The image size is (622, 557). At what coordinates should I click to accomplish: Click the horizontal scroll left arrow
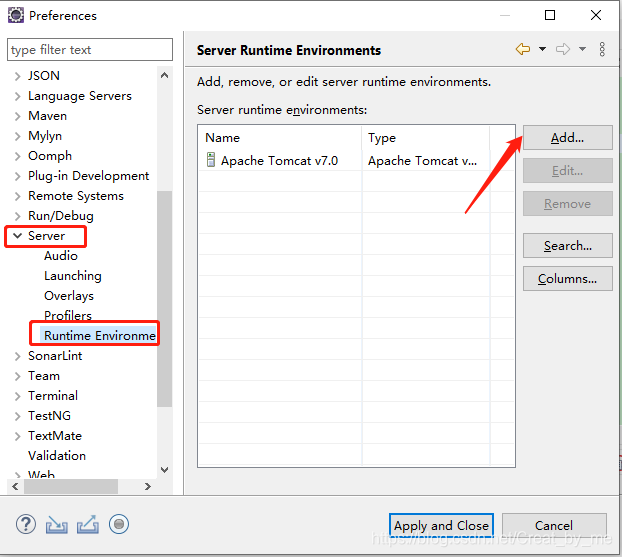click(15, 486)
